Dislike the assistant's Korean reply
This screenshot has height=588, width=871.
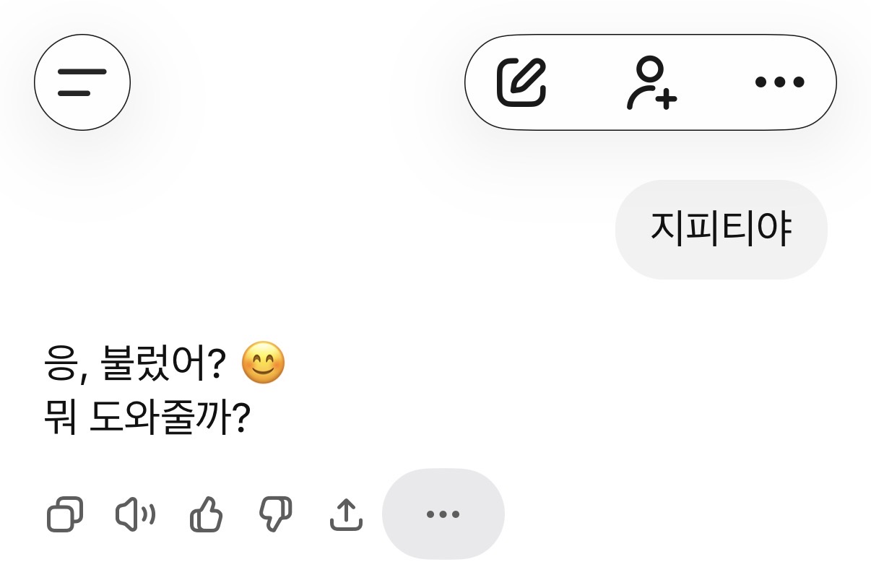pos(275,515)
